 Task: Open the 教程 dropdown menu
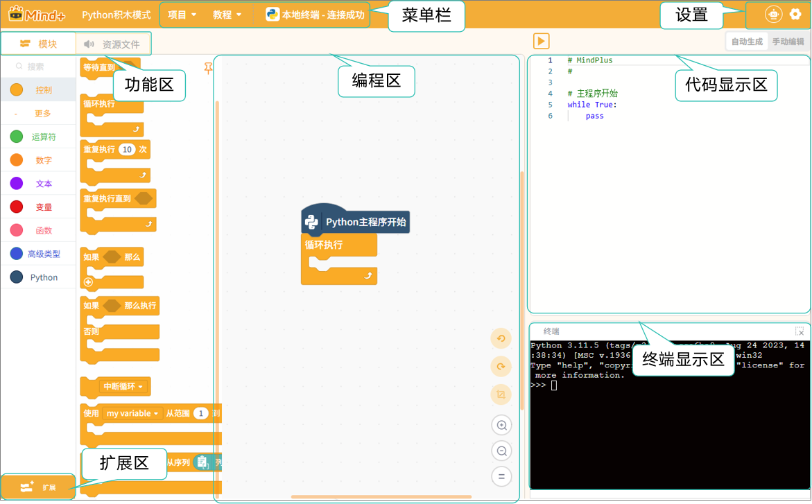click(x=227, y=15)
